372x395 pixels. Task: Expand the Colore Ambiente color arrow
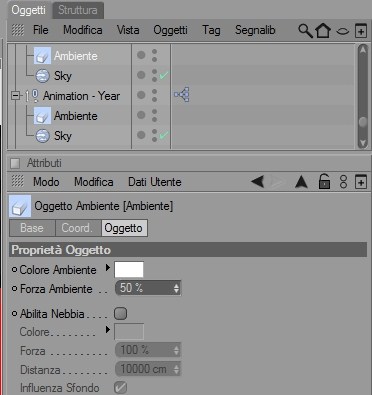pos(107,268)
